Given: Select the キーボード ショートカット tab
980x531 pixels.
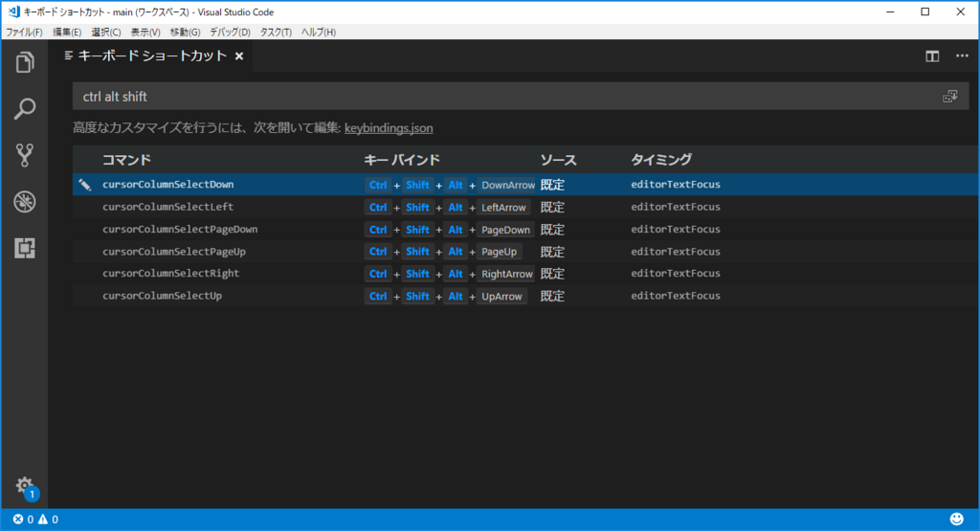Looking at the screenshot, I should coord(152,55).
